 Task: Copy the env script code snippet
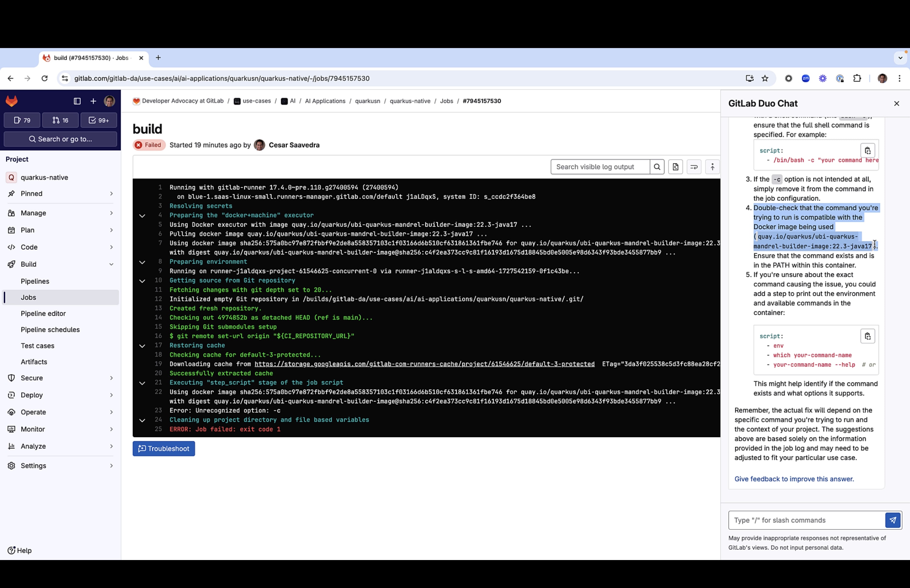tap(867, 336)
